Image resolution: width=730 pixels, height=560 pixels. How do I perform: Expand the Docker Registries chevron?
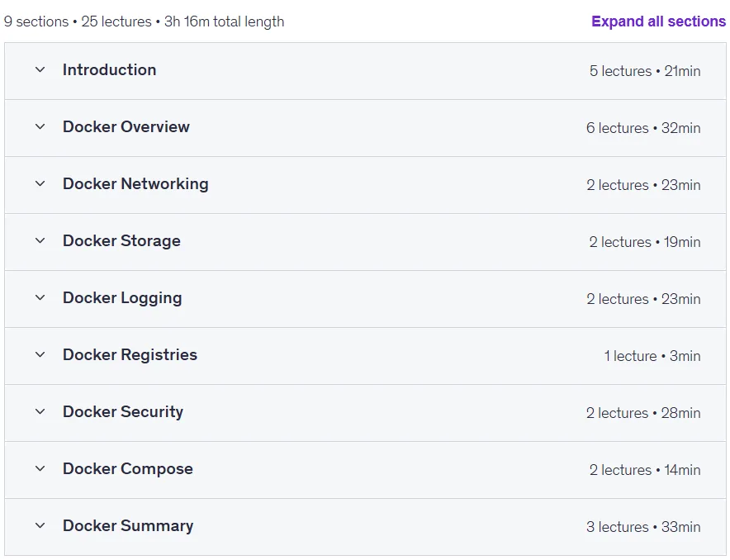pyautogui.click(x=40, y=354)
